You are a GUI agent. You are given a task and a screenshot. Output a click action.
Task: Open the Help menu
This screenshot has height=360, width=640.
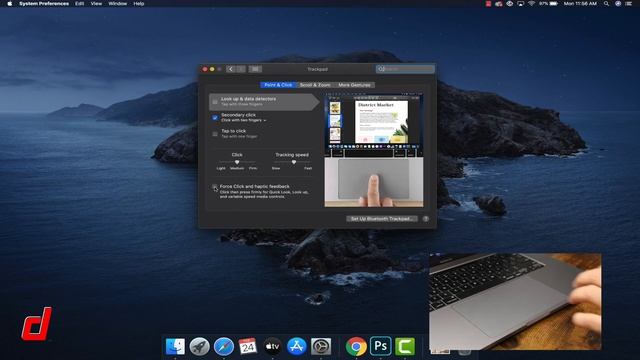point(139,4)
